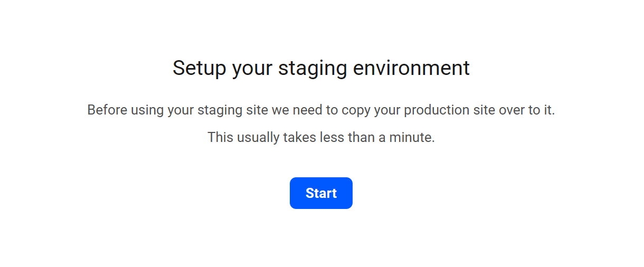Click the blue Start button
The width and height of the screenshot is (644, 267).
pos(321,193)
